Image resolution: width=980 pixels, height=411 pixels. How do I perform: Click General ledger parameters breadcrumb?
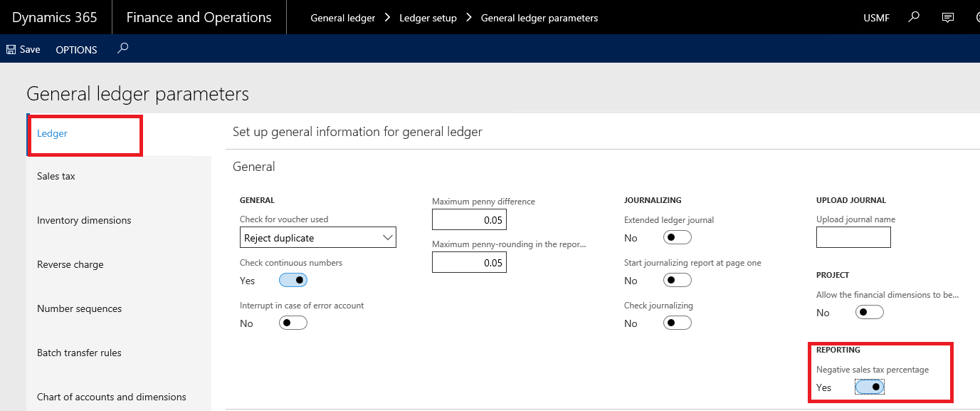pyautogui.click(x=539, y=18)
